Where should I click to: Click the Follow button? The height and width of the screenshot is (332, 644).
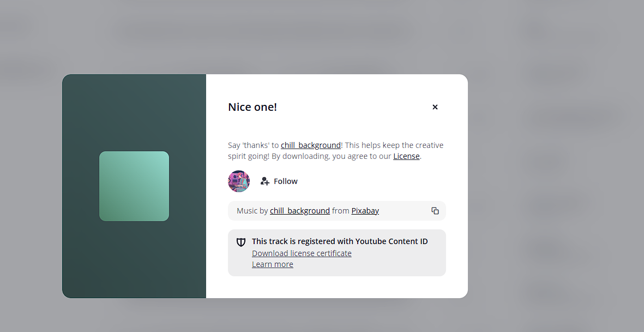pyautogui.click(x=279, y=181)
